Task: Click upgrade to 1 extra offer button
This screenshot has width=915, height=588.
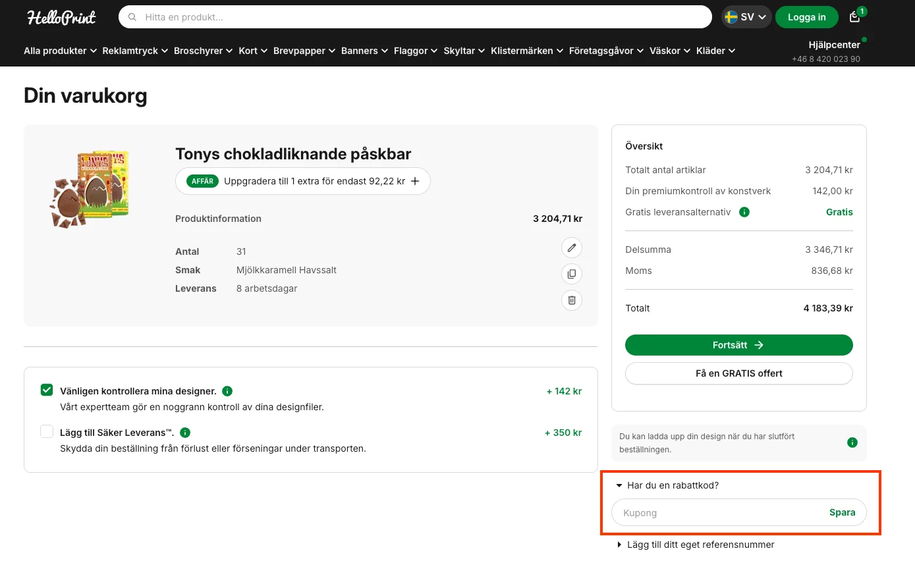Action: pos(303,181)
